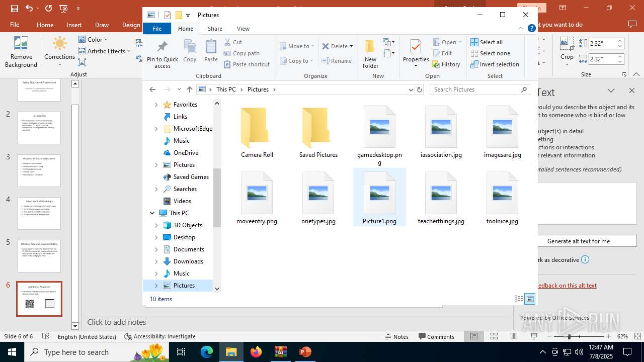Open Properties from the Explorer ribbon
Viewport: 644px width, 362px height.
tap(416, 54)
